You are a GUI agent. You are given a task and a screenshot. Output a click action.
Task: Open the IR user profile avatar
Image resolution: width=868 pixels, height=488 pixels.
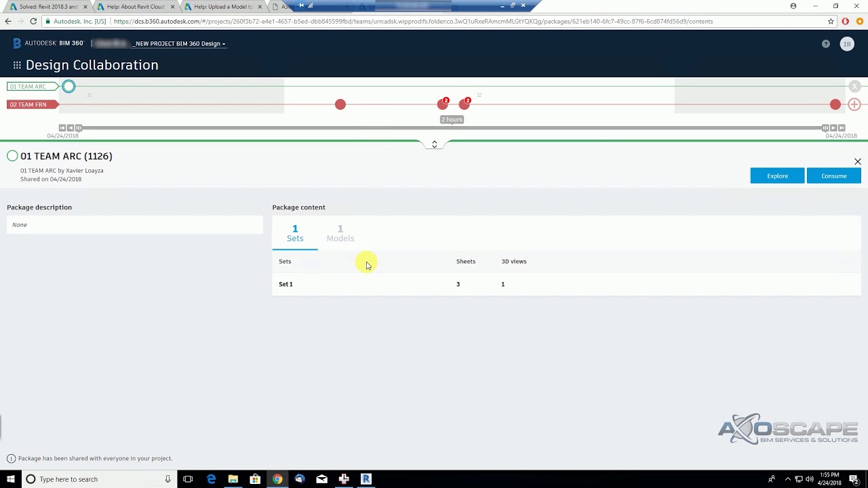click(847, 44)
